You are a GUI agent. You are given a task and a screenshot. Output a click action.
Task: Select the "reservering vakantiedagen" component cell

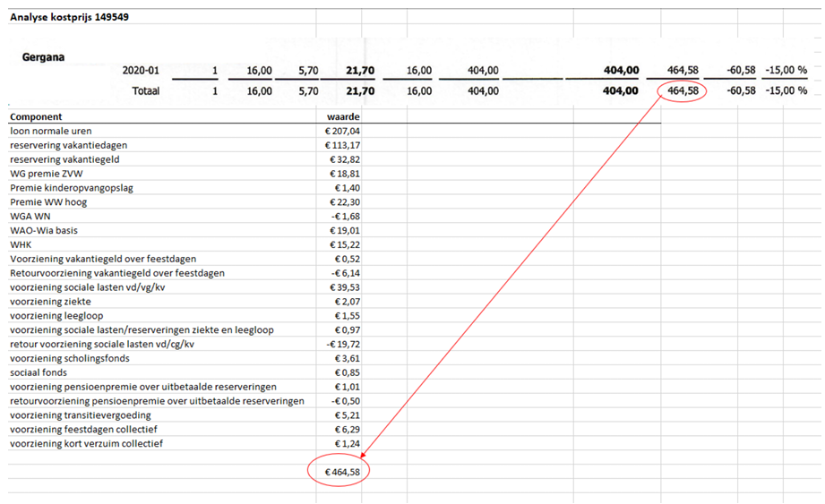[x=68, y=145]
